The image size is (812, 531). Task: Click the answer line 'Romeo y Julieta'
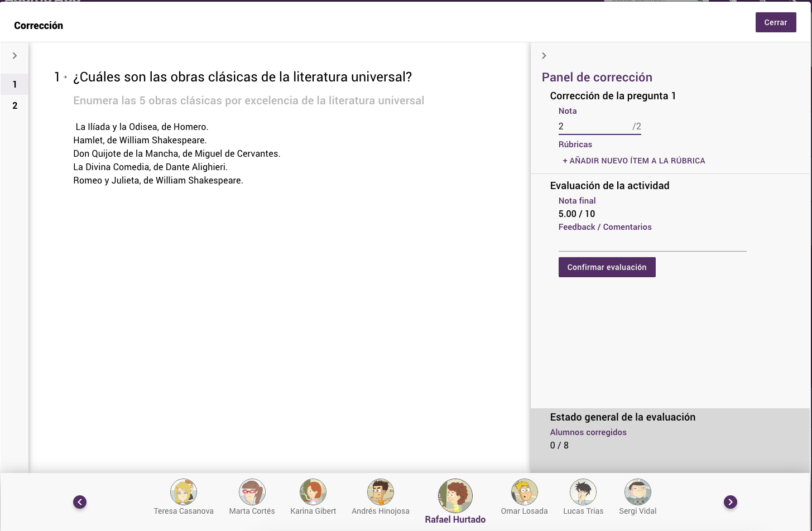158,181
